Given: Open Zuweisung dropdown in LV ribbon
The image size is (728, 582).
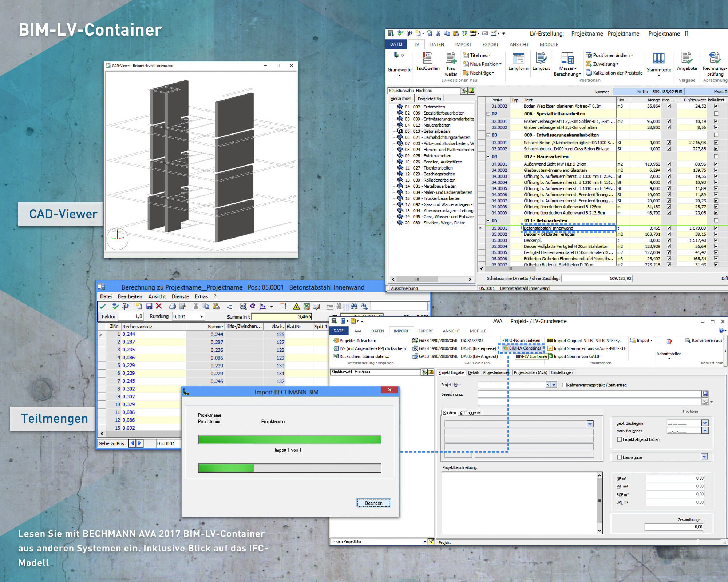Looking at the screenshot, I should pos(602,64).
